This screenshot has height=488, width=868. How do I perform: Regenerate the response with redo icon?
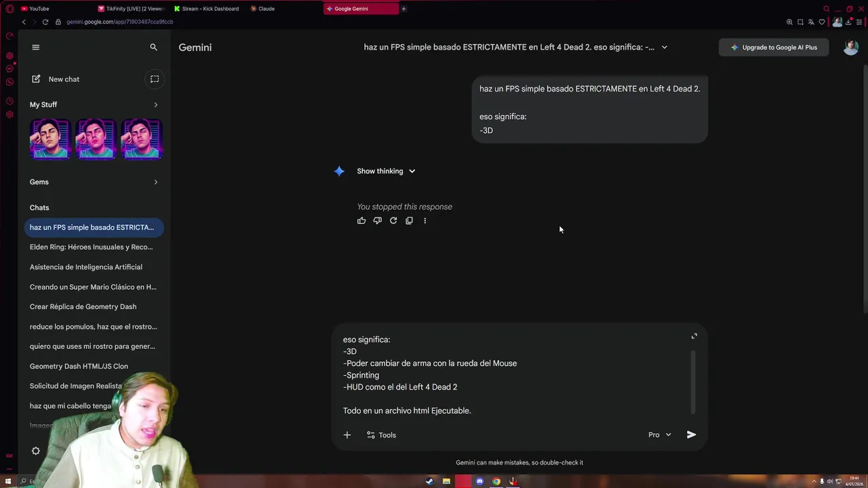393,221
